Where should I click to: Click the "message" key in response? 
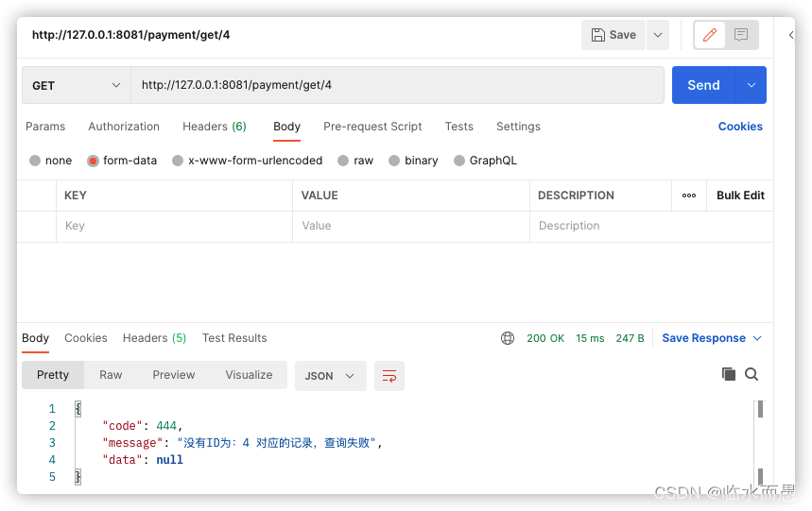(x=132, y=443)
